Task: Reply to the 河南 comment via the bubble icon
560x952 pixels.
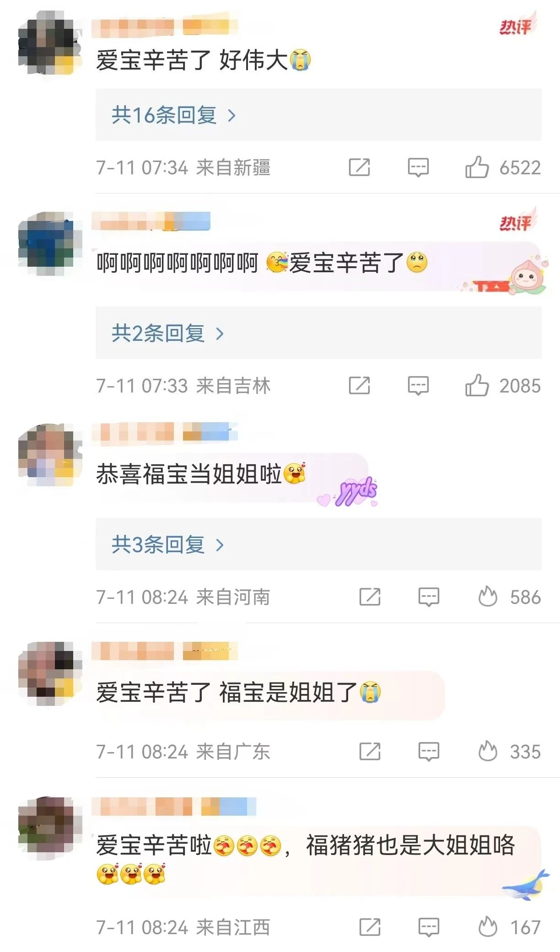Action: pos(429,597)
